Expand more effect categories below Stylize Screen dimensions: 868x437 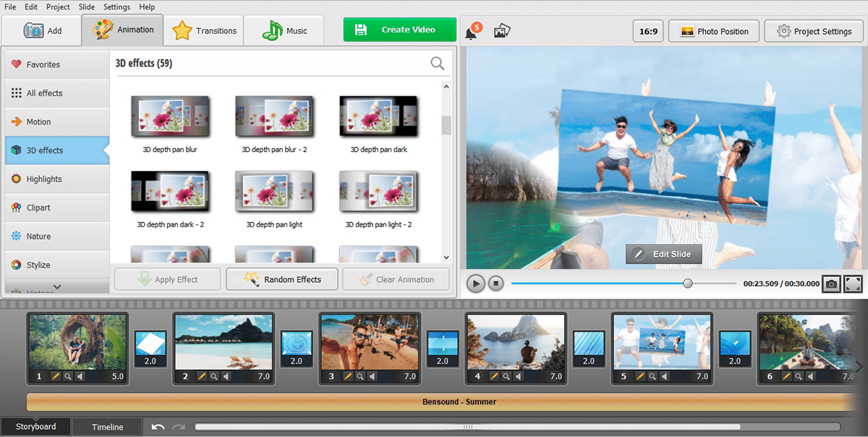57,287
